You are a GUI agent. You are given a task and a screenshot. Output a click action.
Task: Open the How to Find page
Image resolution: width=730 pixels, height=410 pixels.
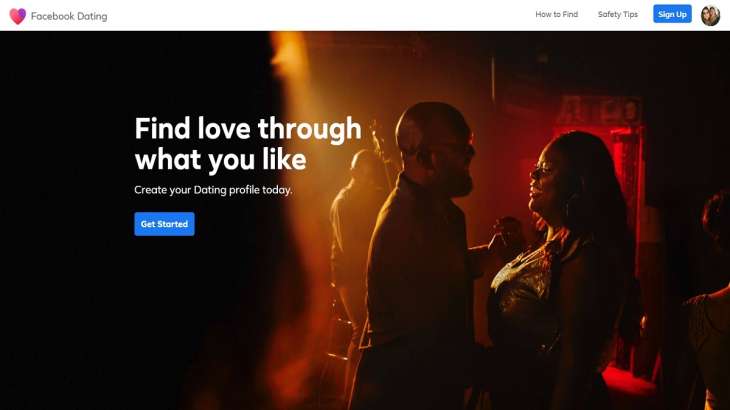pos(556,14)
